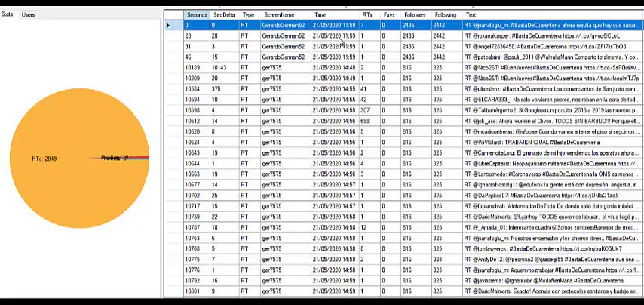Select the tweet text starting 'RT @patcabrini'
644x305 pixels.
pyautogui.click(x=553, y=57)
